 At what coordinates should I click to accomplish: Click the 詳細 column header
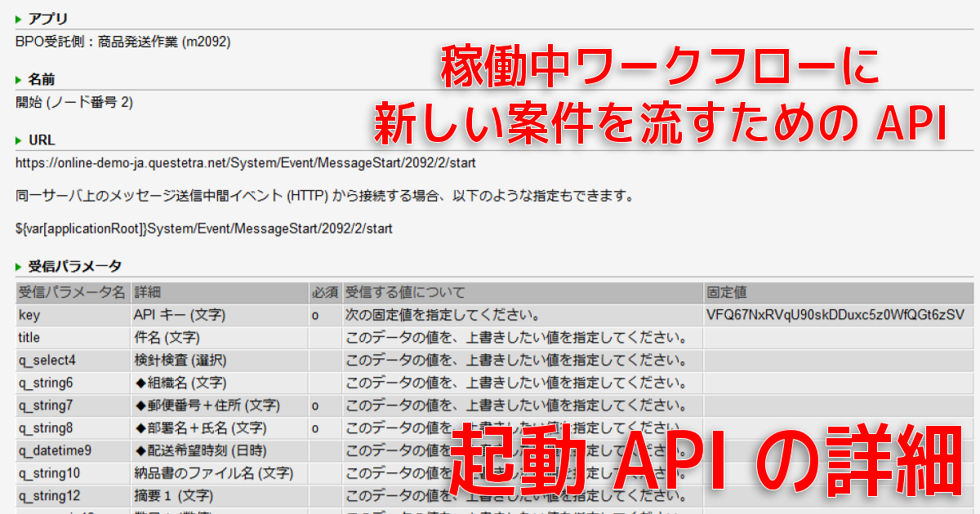[219, 292]
